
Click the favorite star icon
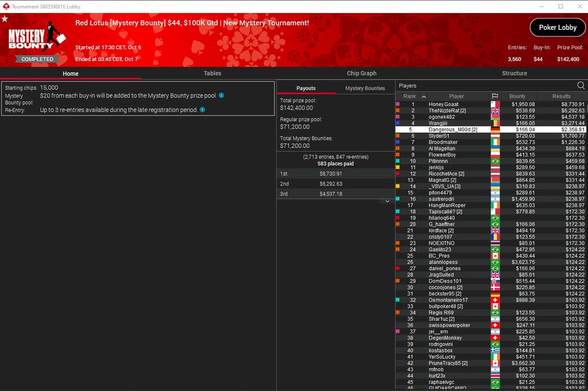(5, 19)
